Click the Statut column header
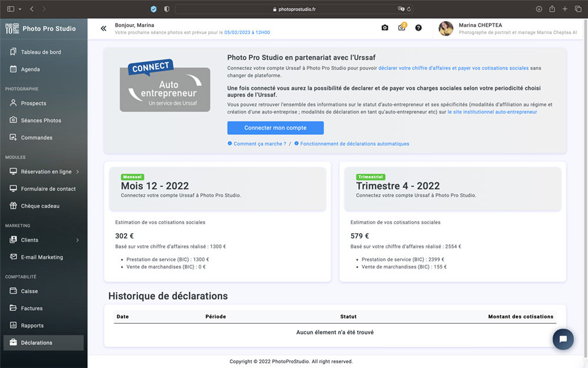Image resolution: width=588 pixels, height=368 pixels. (x=348, y=317)
